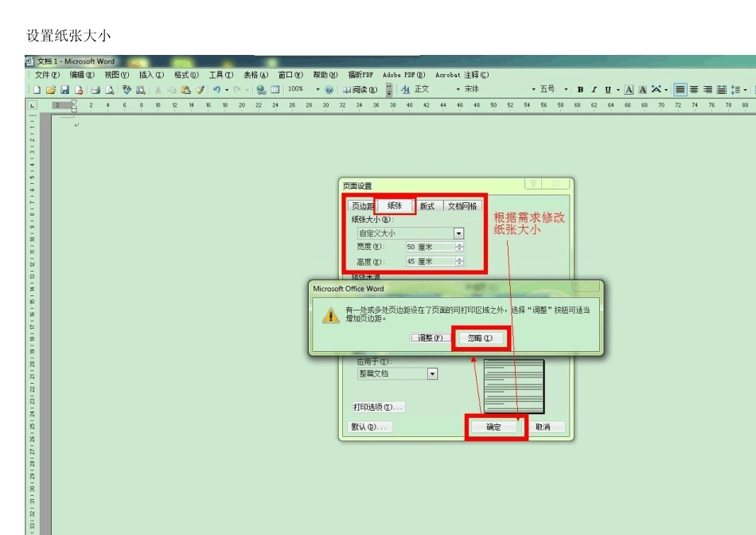
Task: Click the Copy icon in toolbar
Action: (171, 90)
